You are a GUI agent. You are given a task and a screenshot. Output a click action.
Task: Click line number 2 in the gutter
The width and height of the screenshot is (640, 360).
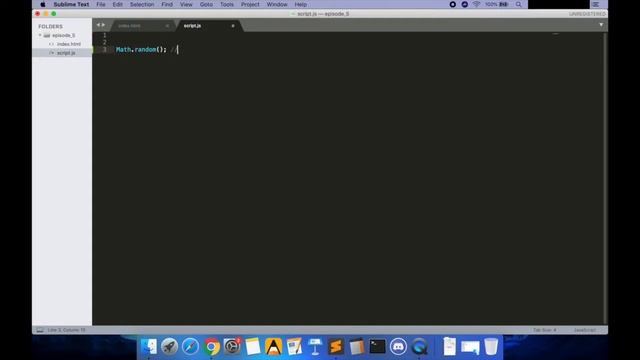pyautogui.click(x=105, y=42)
